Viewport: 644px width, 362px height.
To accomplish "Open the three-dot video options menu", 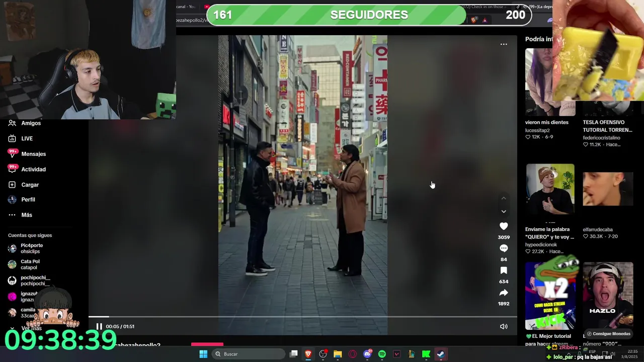I will coord(504,44).
